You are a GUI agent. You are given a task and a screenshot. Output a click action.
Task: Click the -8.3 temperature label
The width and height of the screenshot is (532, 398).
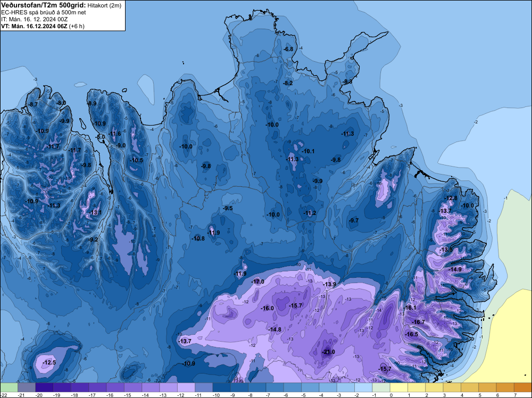[348, 82]
